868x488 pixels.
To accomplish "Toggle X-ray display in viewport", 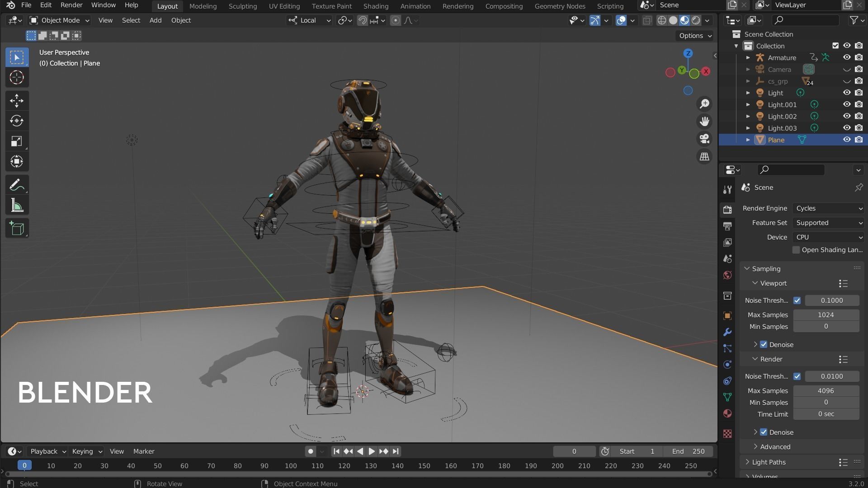I will click(x=647, y=20).
